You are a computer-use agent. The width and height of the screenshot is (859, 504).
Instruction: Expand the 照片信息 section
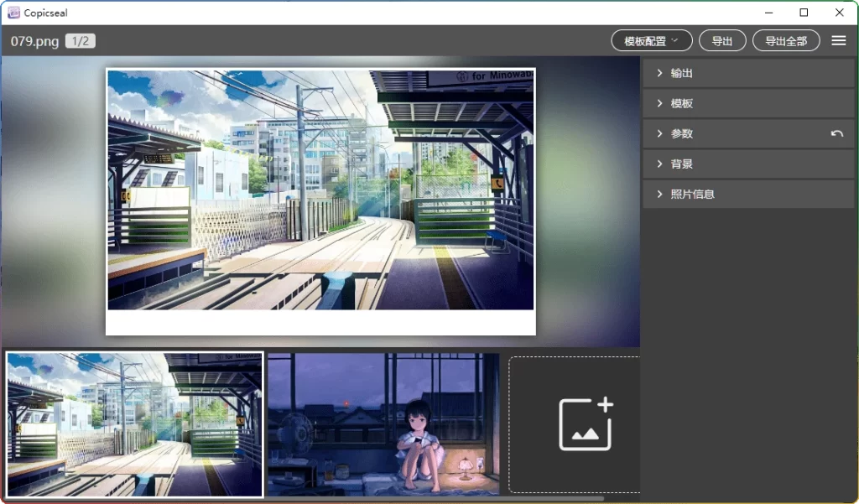pos(748,194)
